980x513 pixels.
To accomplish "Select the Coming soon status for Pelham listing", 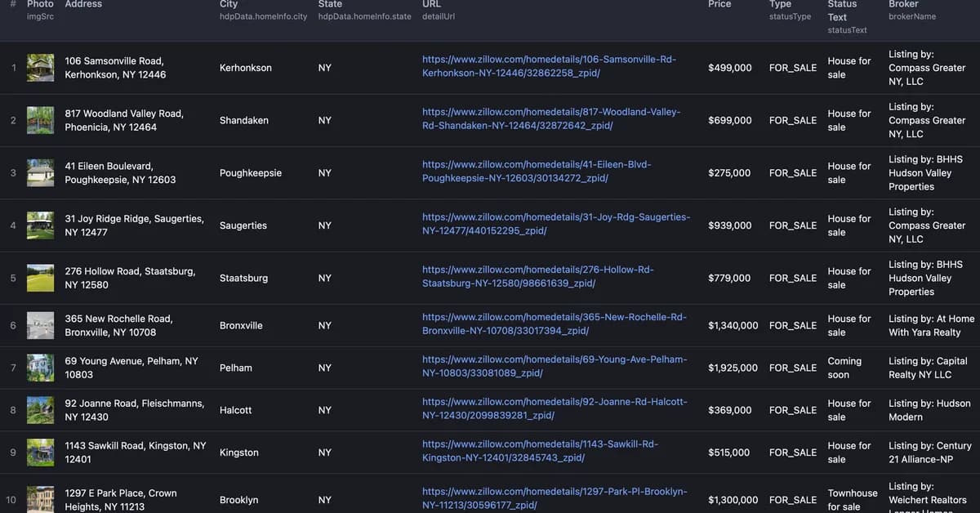I will tap(845, 368).
